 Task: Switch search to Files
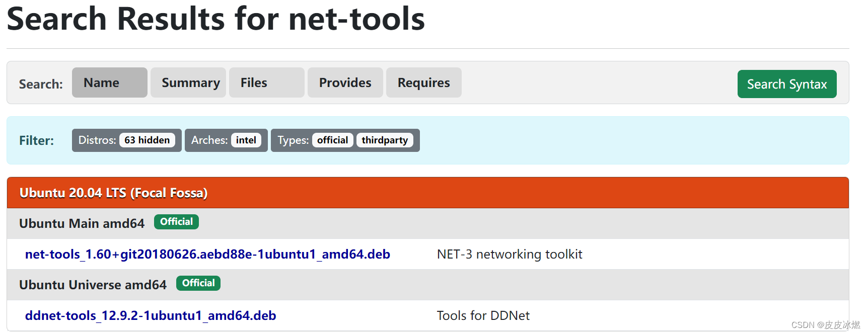pyautogui.click(x=267, y=82)
